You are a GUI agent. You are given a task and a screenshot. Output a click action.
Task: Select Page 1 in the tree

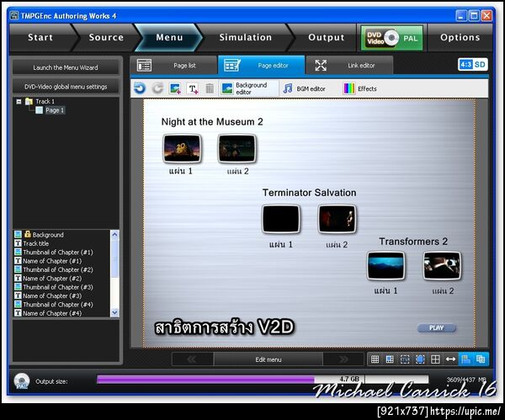coord(55,110)
